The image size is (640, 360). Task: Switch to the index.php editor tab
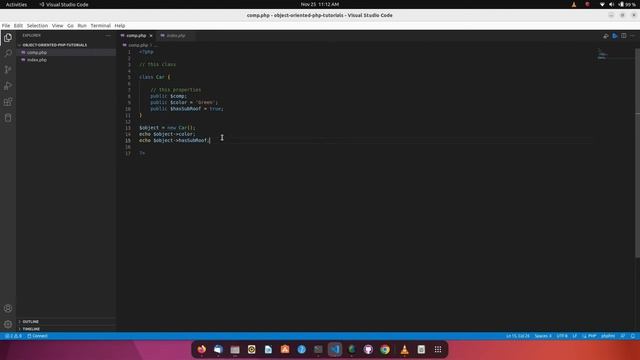pyautogui.click(x=176, y=36)
